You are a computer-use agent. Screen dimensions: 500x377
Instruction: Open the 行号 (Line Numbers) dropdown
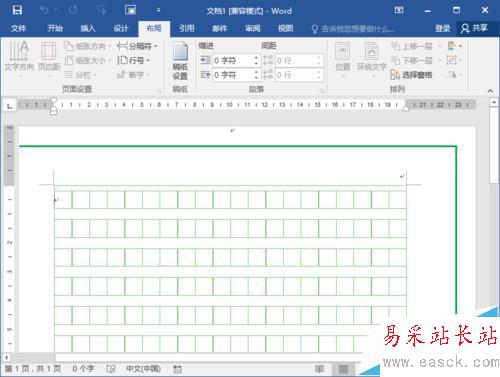(x=133, y=60)
